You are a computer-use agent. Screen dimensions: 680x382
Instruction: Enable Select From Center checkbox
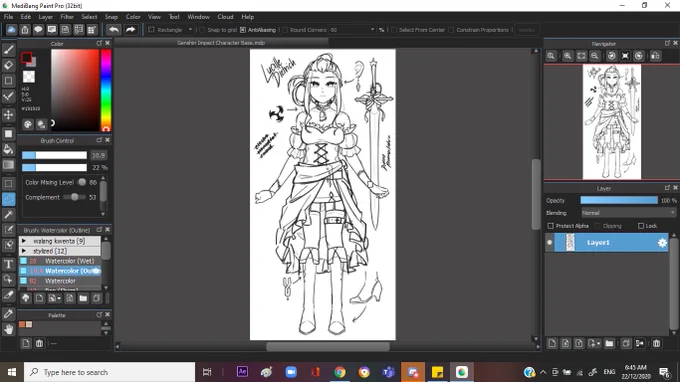pyautogui.click(x=394, y=30)
